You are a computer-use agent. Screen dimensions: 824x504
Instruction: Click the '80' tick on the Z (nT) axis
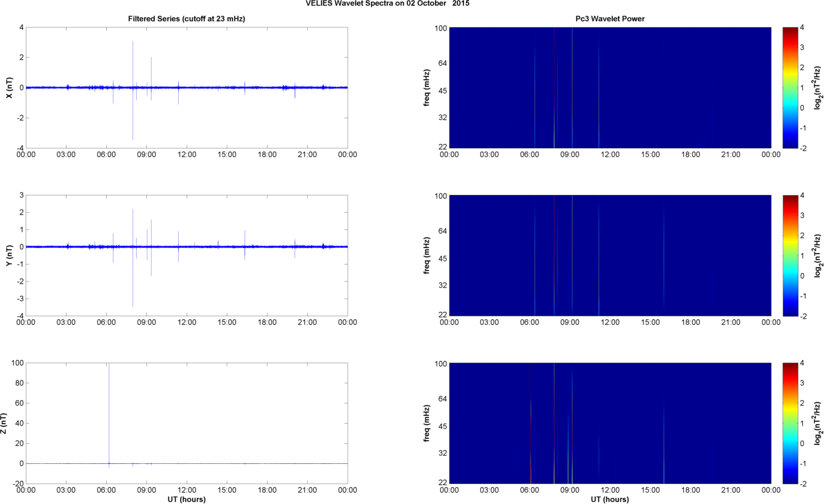coord(20,383)
